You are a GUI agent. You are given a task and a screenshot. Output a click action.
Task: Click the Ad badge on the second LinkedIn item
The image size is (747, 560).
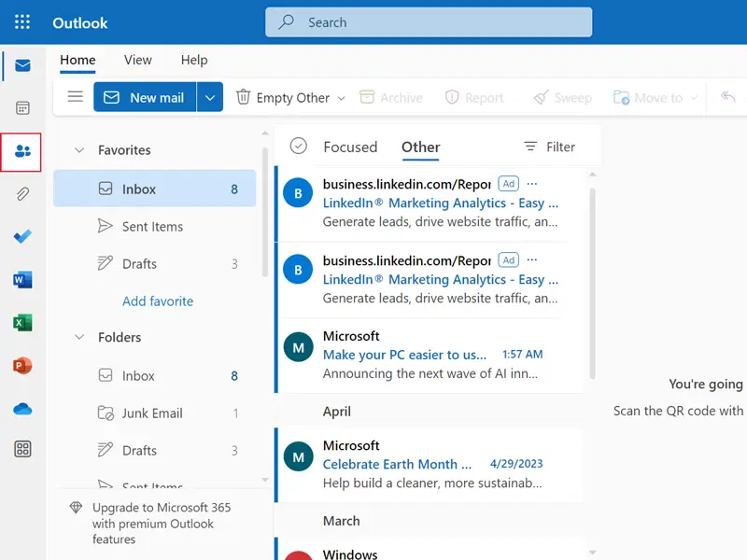click(508, 260)
